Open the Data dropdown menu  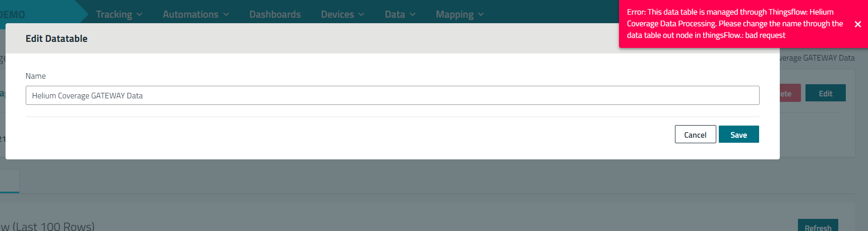(x=400, y=15)
